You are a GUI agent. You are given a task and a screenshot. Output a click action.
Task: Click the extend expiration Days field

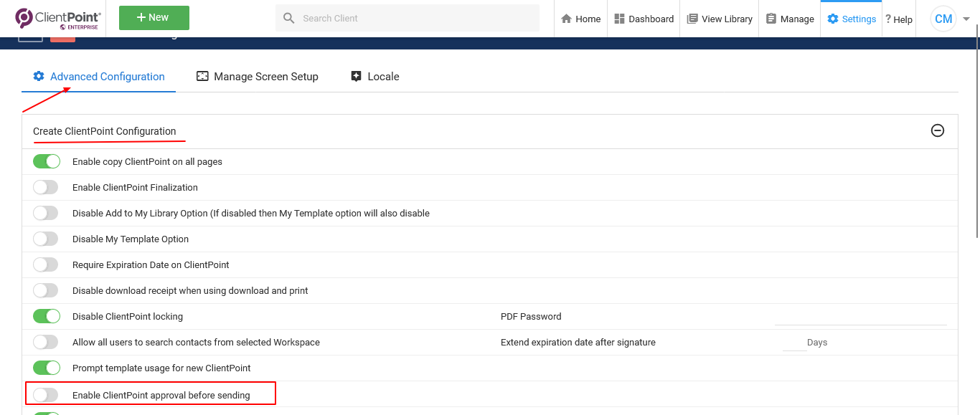pyautogui.click(x=794, y=343)
